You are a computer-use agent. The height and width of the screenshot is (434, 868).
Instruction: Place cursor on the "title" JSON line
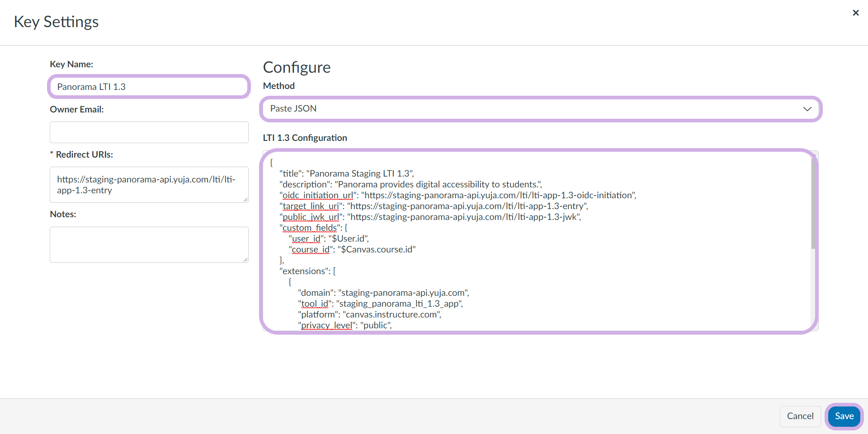click(346, 173)
